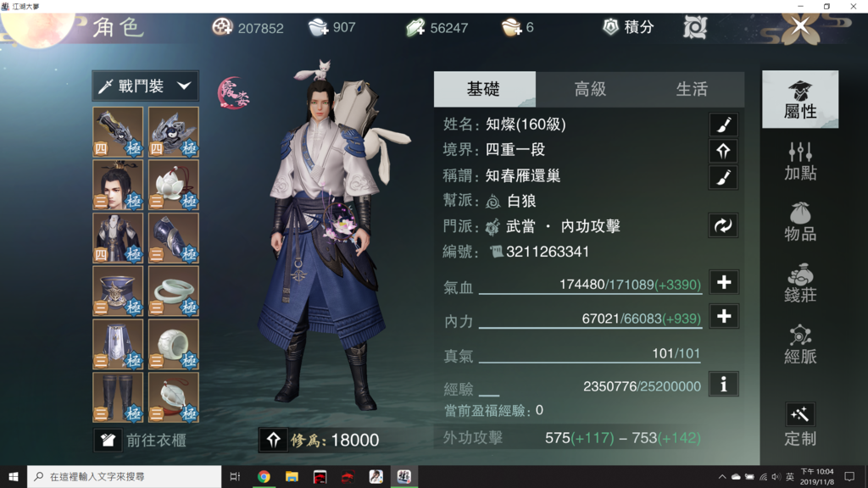Open the 加點 stat points panel
868x488 pixels.
(x=800, y=161)
